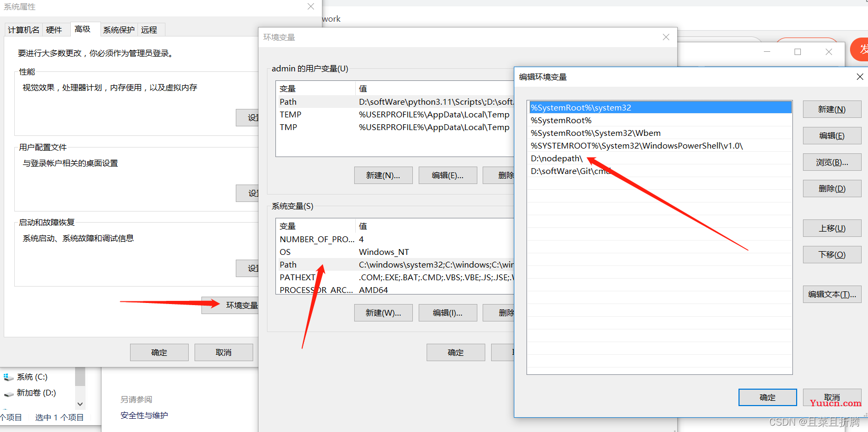Select the D:\softWare\Git\cmd entry

click(660, 171)
